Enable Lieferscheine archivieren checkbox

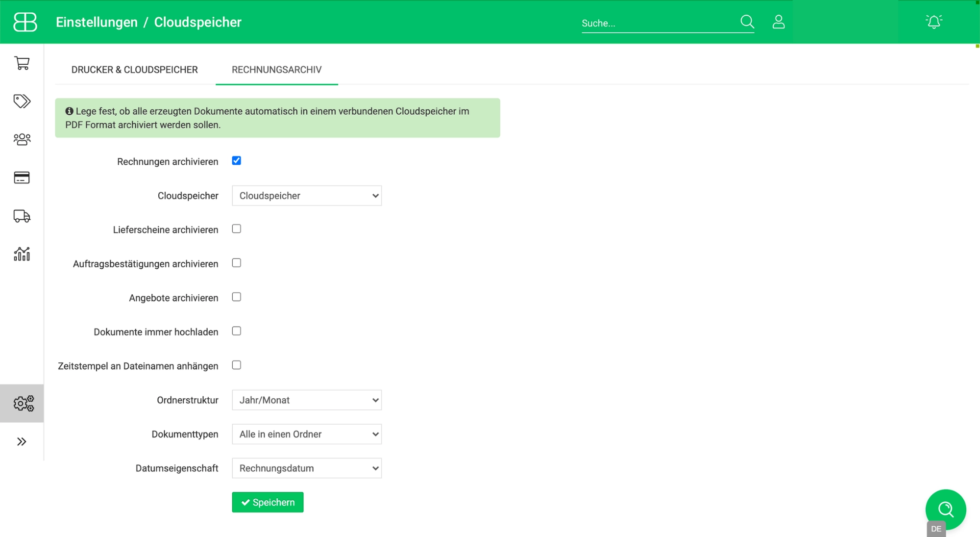pos(237,229)
